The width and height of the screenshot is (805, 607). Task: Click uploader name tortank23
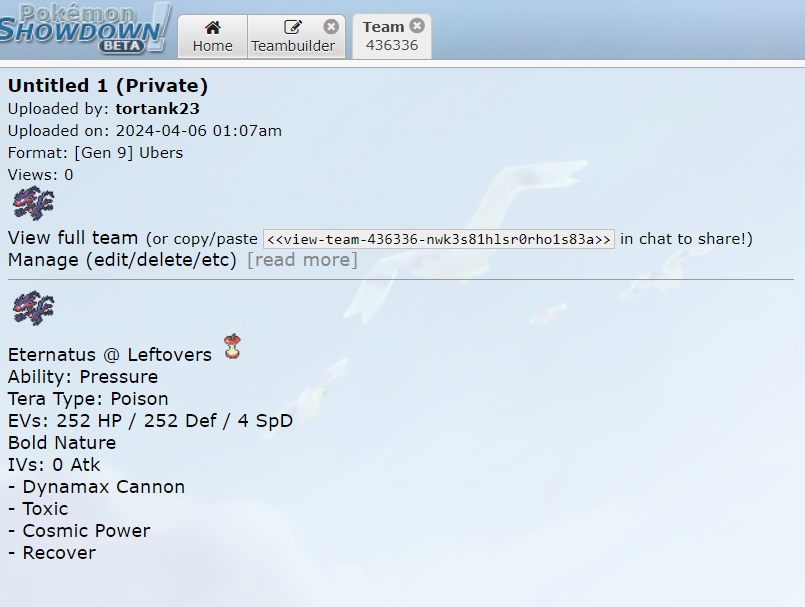[x=157, y=109]
